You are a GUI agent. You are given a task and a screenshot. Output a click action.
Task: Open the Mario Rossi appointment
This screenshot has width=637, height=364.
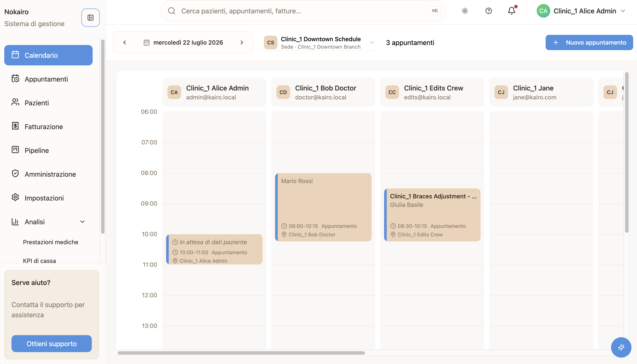click(323, 207)
